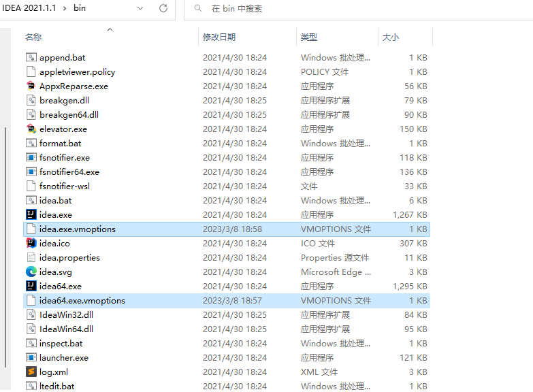This screenshot has height=392, width=533.
Task: Click the Edge icon for idea.svg
Action: tap(31, 272)
